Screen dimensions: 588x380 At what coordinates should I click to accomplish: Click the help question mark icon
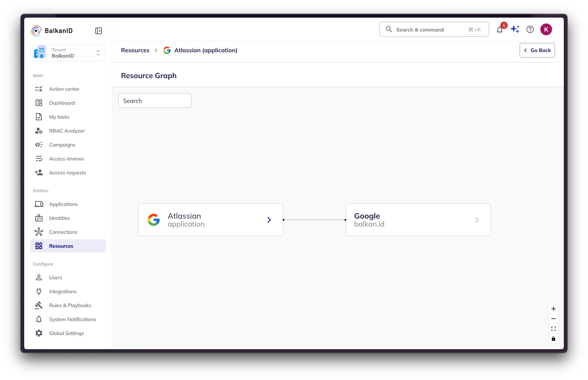pos(530,29)
